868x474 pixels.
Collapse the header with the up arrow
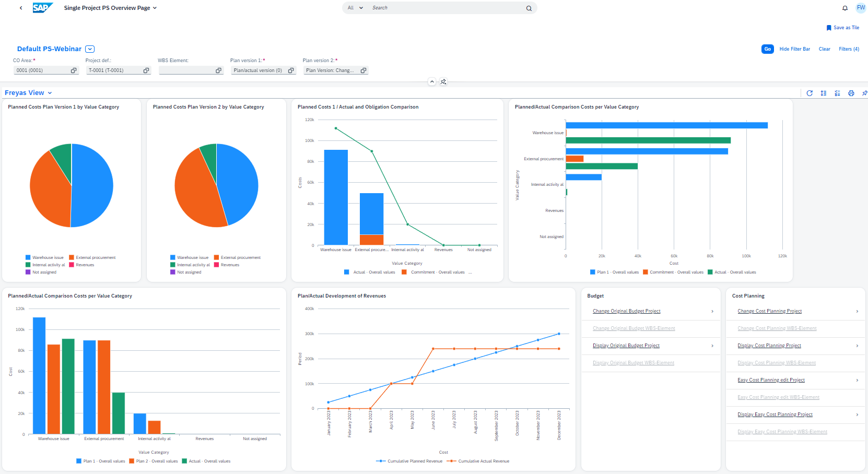[x=432, y=81]
